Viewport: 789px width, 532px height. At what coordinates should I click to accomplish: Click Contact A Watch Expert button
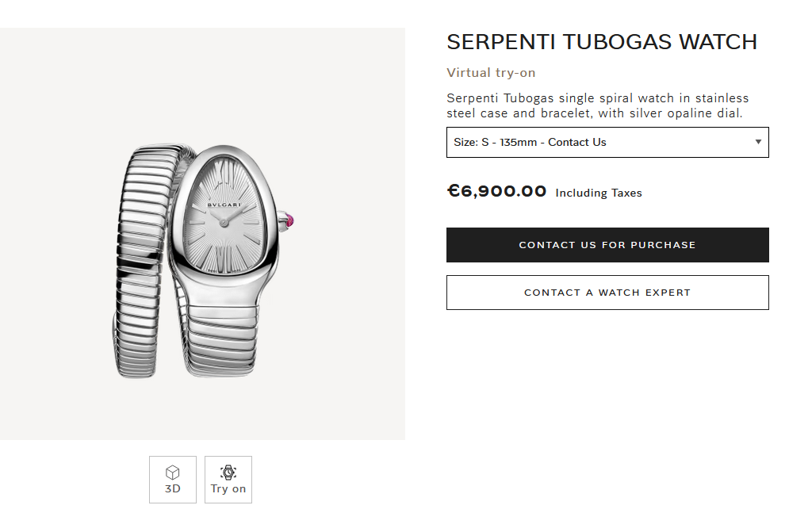[x=607, y=293]
